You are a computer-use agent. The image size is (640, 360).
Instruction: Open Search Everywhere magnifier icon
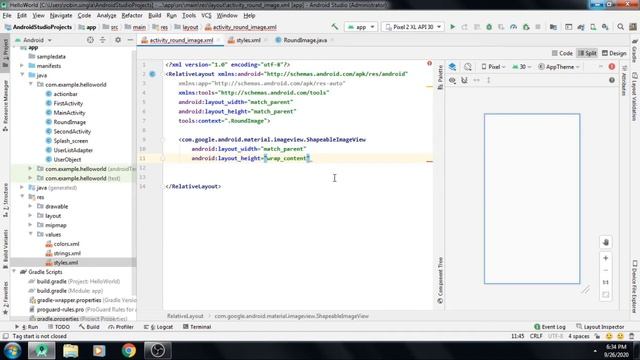tap(620, 27)
